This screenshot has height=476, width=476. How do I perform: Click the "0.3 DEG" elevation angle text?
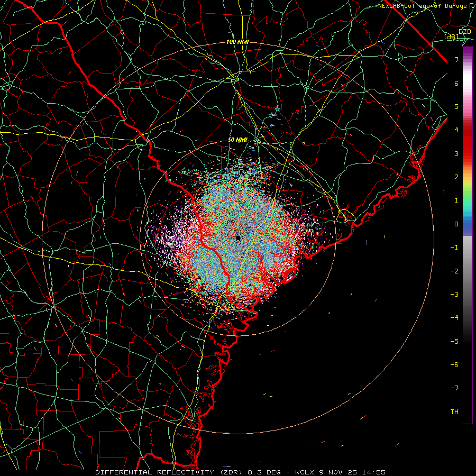(x=264, y=472)
